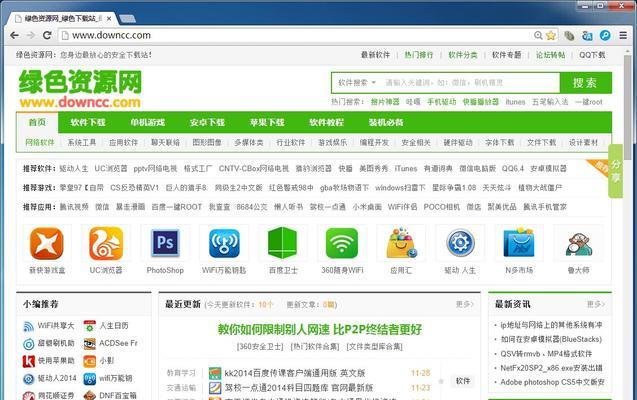
Task: Open the 安全相关 subcategory link
Action: [x=416, y=143]
